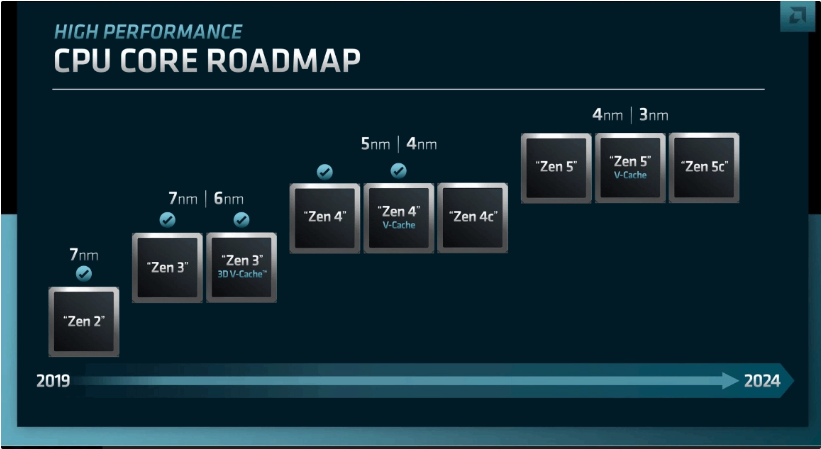Select the "Zen 3" chip without V-Cache
The image size is (821, 449).
click(168, 267)
